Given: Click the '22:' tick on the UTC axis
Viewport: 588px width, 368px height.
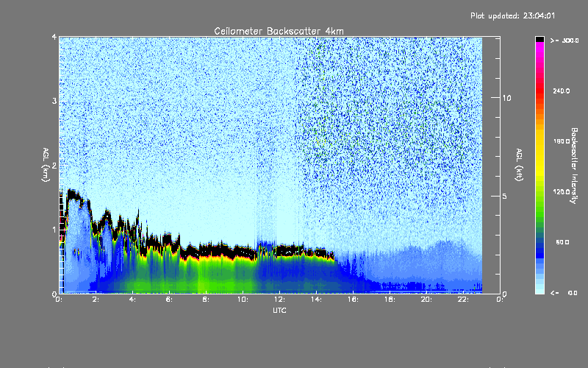Looking at the screenshot, I should click(463, 300).
